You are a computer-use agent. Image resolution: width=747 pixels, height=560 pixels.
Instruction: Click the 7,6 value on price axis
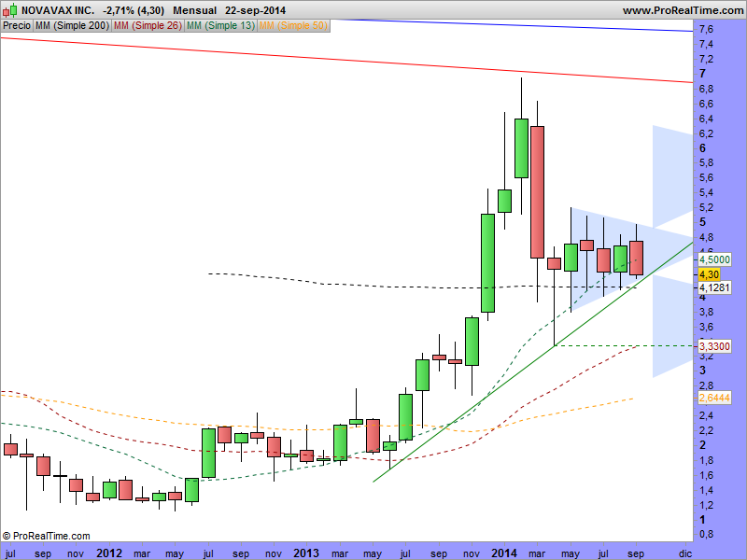click(x=707, y=30)
